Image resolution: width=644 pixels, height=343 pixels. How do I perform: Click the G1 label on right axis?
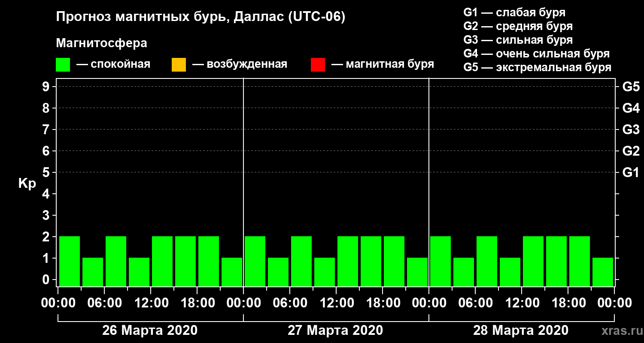click(x=631, y=172)
